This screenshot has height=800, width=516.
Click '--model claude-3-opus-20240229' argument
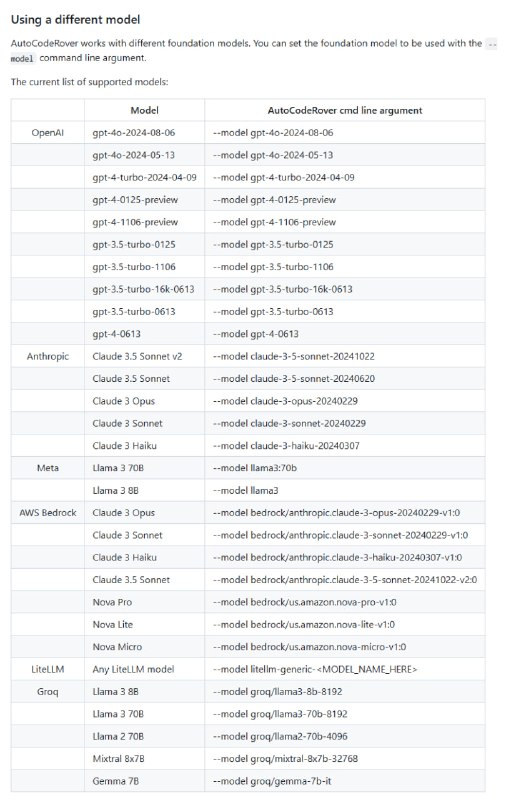coord(285,401)
